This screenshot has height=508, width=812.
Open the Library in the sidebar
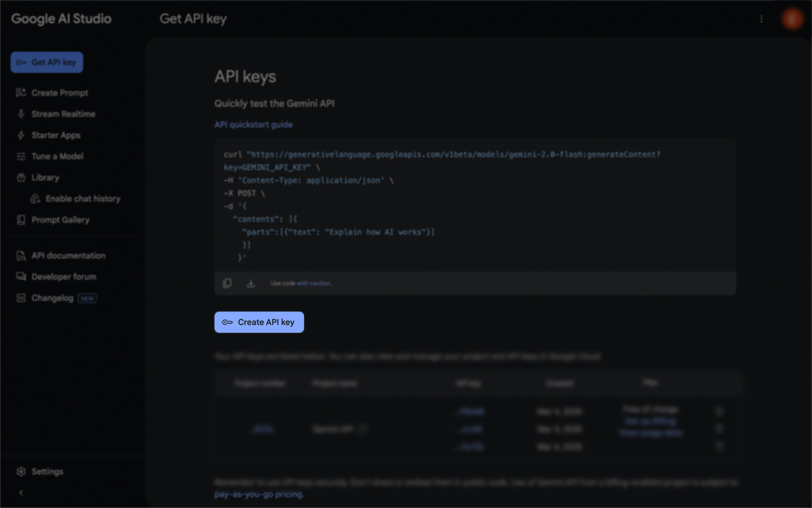click(38, 177)
